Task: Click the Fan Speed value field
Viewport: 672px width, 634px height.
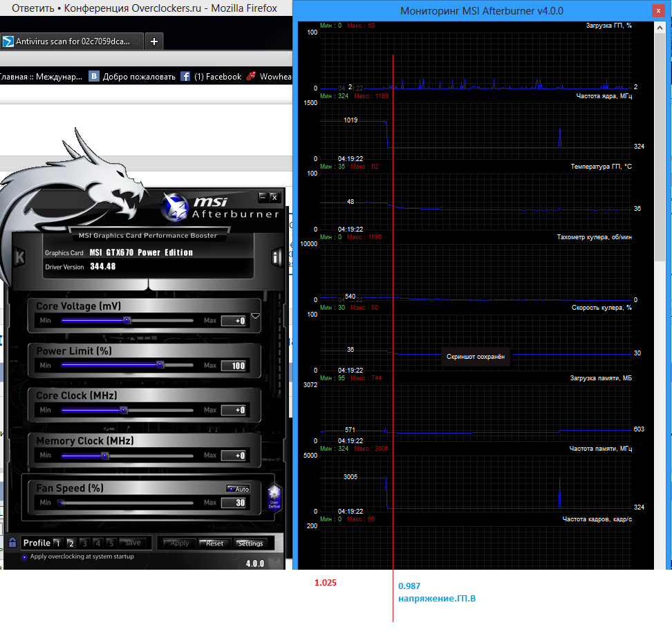Action: pyautogui.click(x=234, y=503)
